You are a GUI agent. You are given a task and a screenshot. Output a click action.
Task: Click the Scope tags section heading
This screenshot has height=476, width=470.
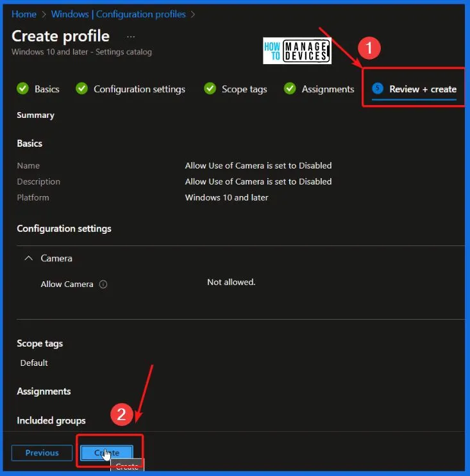(40, 343)
